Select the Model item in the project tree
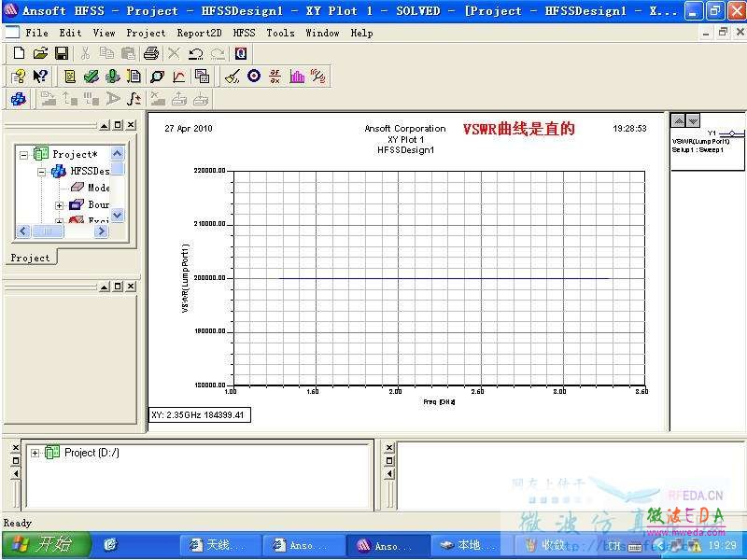This screenshot has width=747, height=560. click(x=99, y=188)
